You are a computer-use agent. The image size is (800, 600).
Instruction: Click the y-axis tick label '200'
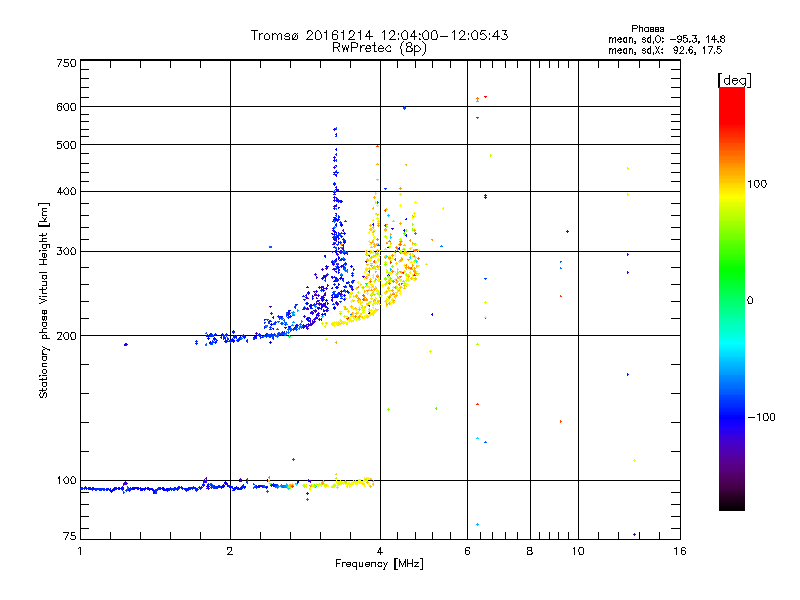click(66, 336)
